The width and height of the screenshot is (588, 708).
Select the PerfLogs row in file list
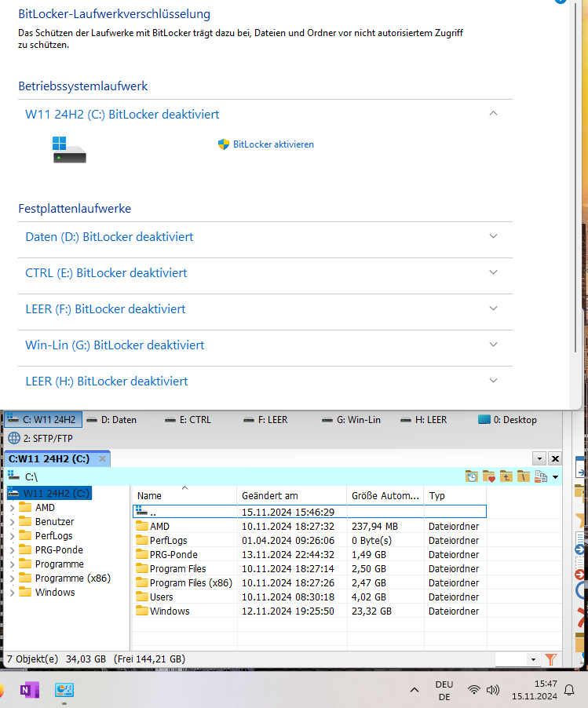tap(309, 540)
